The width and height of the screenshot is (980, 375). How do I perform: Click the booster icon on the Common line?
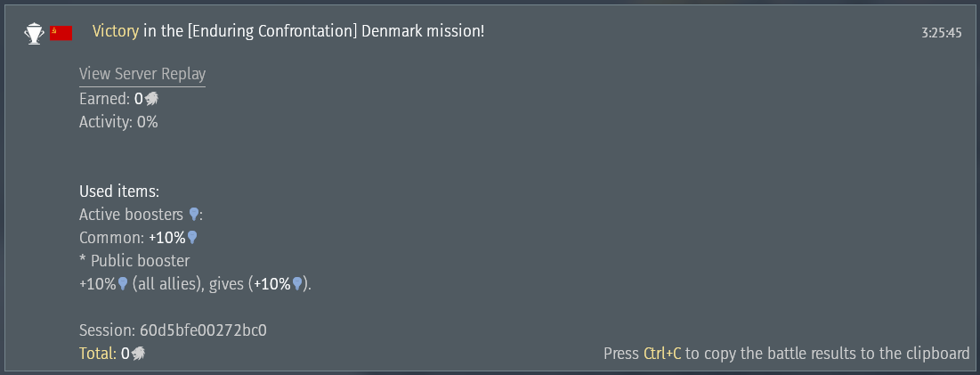click(191, 238)
